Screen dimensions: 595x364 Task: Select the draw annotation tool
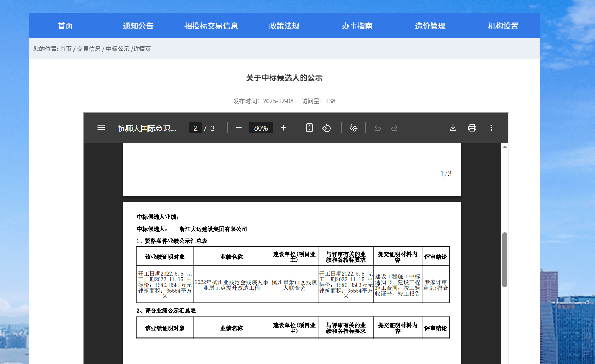(353, 128)
